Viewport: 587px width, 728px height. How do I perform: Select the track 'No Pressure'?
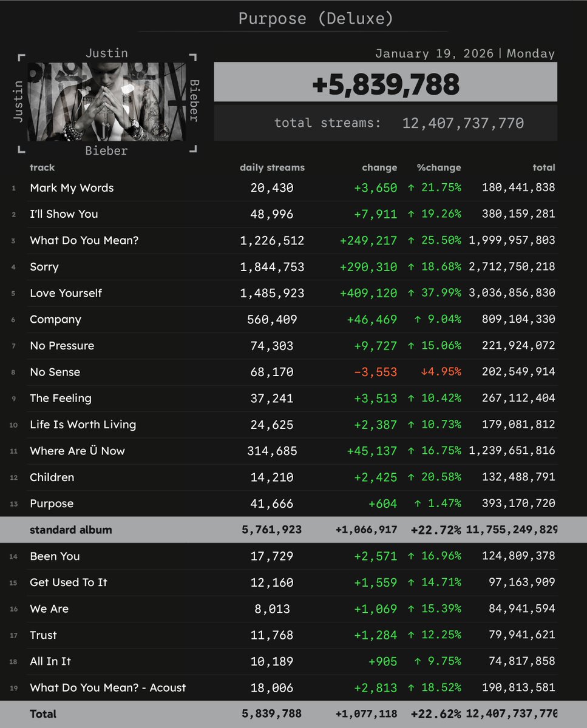pyautogui.click(x=62, y=346)
